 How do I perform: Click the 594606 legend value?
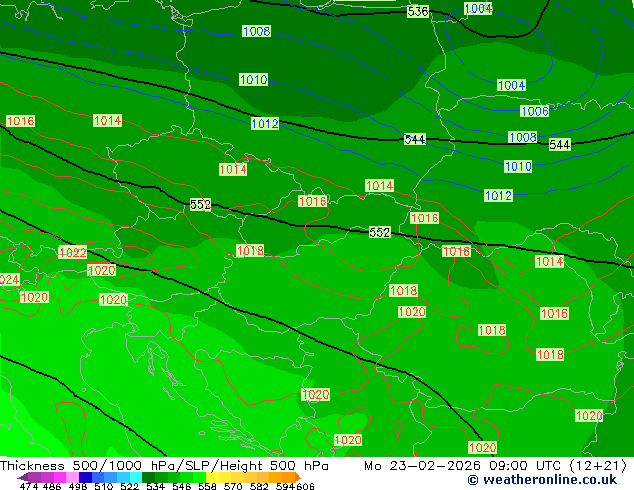[295, 486]
